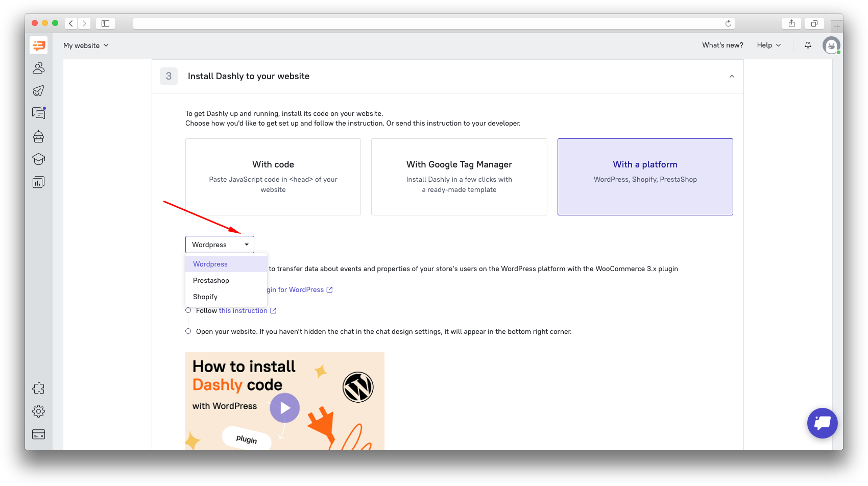Viewport: 868px width, 486px height.
Task: Open the billing card sidebar icon
Action: click(38, 434)
